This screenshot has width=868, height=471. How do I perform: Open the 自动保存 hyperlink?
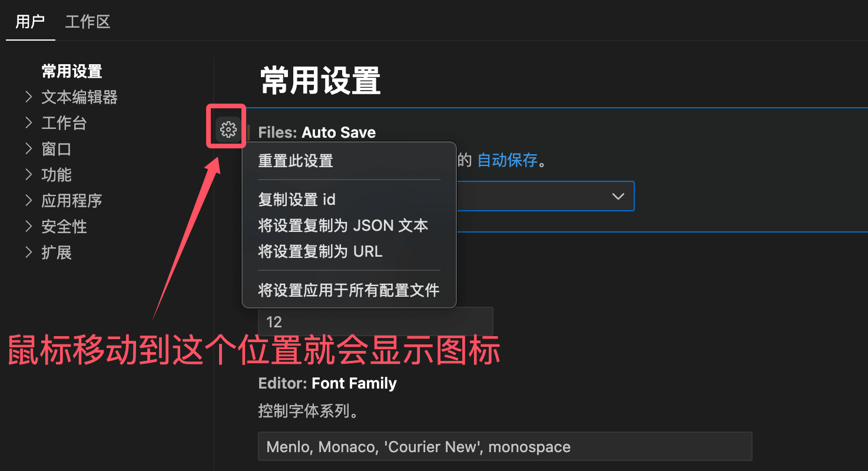tap(507, 160)
